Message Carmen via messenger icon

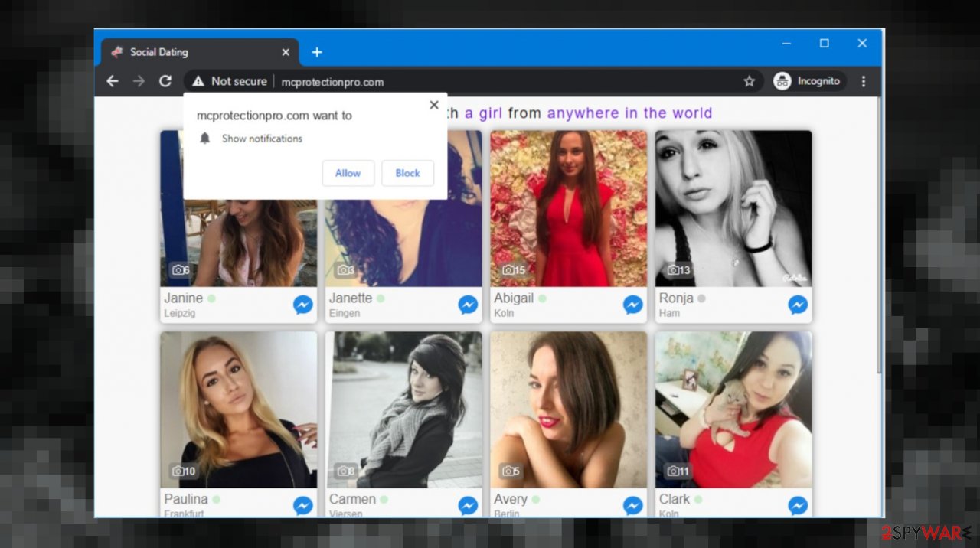(468, 505)
